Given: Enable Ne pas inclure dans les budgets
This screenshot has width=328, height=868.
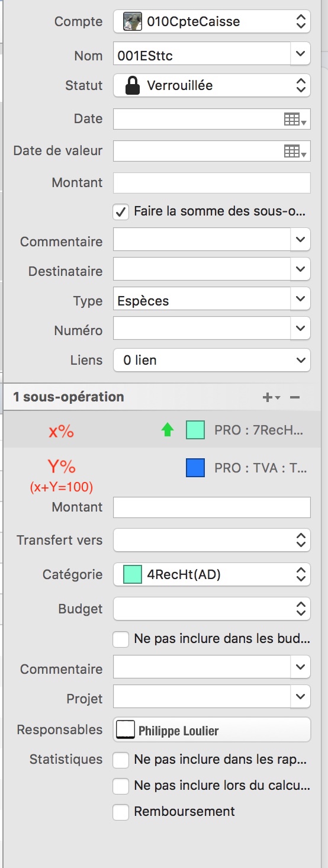Looking at the screenshot, I should [121, 639].
